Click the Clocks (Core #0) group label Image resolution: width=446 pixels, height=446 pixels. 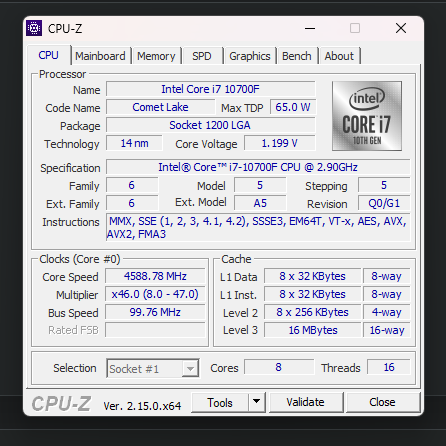[x=80, y=259]
